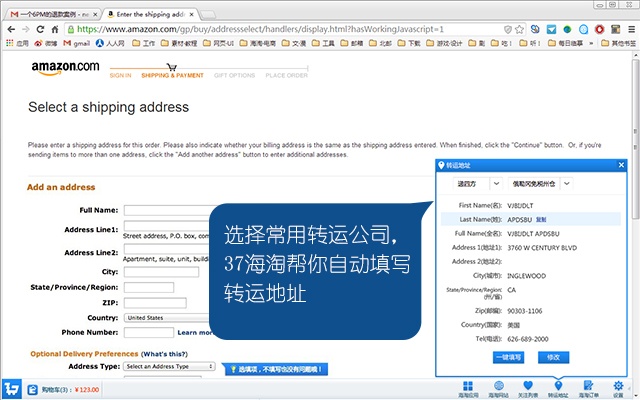Close the 转运地址 popup panel

coord(621,165)
